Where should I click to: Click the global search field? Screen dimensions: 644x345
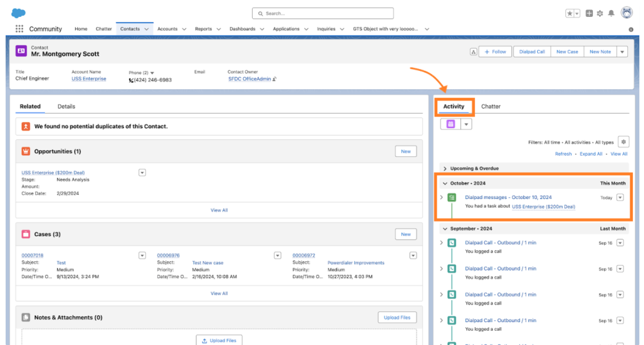tap(323, 13)
